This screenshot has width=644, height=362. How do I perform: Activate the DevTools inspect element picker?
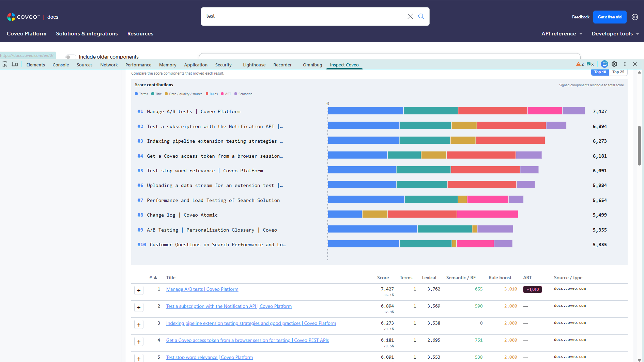[4, 64]
